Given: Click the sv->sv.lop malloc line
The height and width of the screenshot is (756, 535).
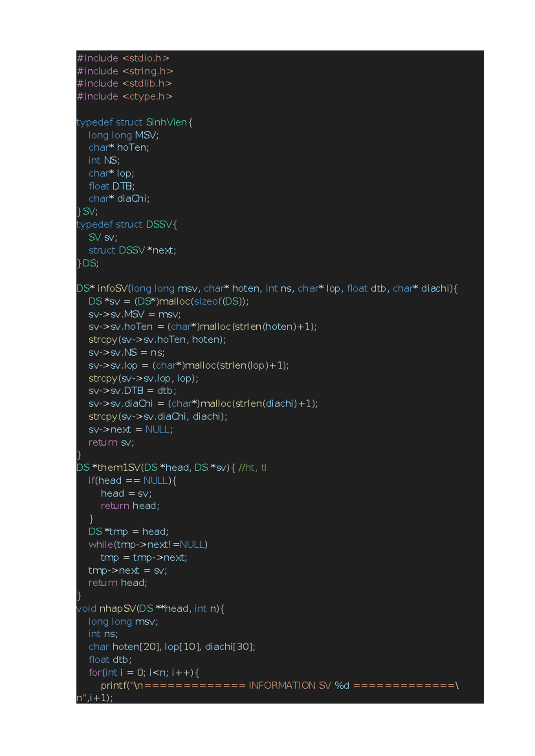Looking at the screenshot, I should pyautogui.click(x=189, y=366).
